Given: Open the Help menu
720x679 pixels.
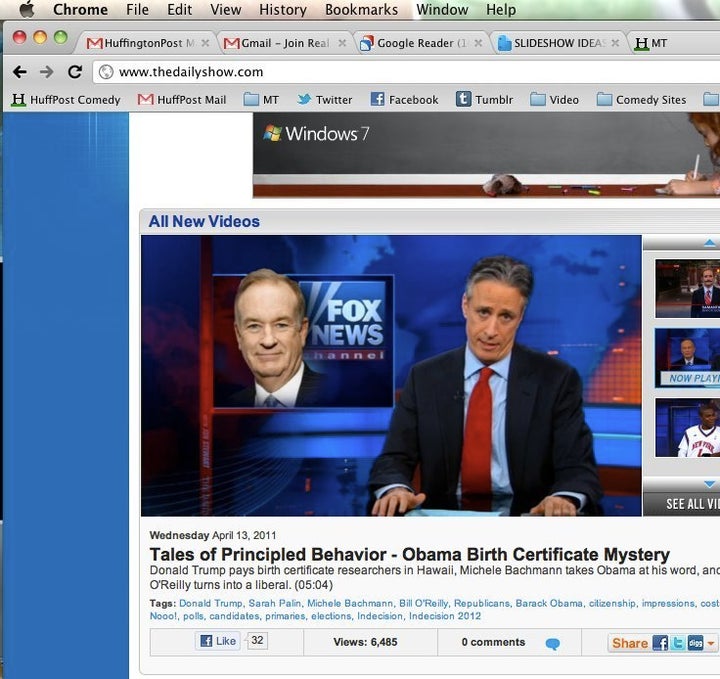Looking at the screenshot, I should point(501,10).
